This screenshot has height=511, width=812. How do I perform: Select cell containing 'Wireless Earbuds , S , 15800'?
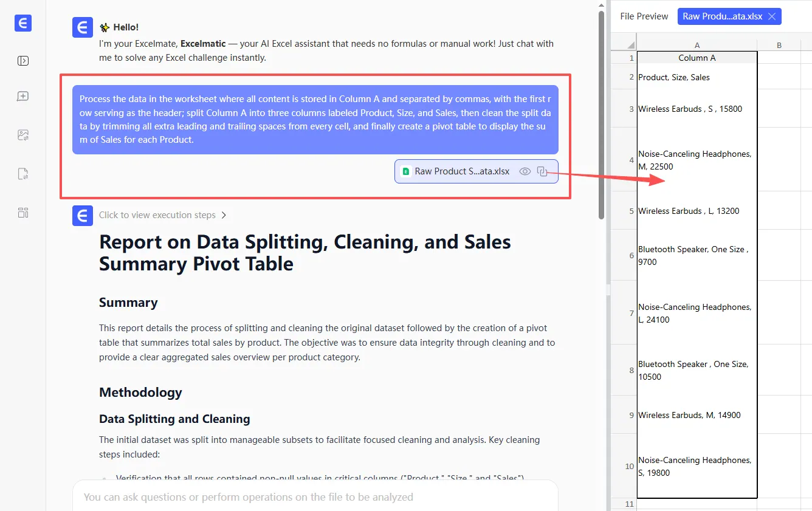(697, 109)
